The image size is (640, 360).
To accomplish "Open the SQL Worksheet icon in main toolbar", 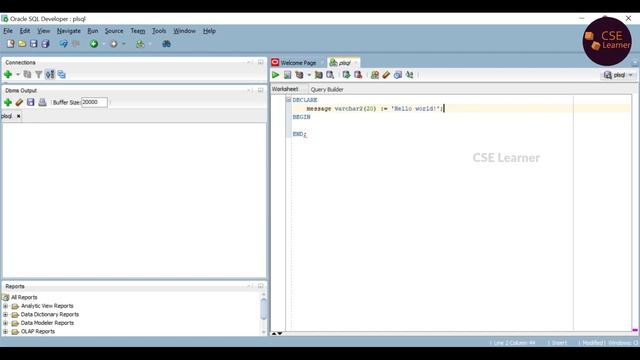I will pyautogui.click(x=140, y=44).
